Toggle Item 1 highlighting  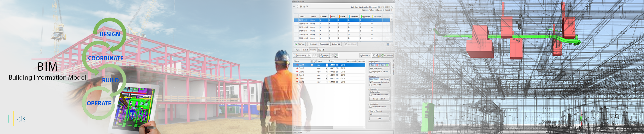374,65
